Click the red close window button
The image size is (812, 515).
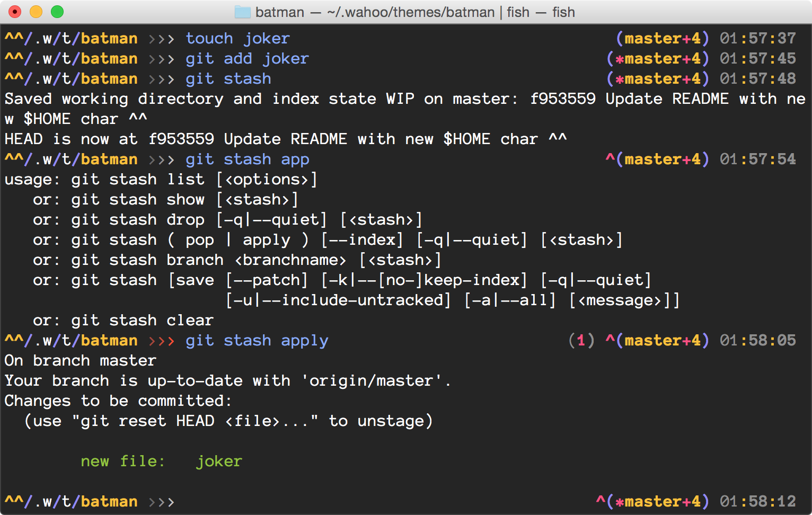tap(15, 12)
